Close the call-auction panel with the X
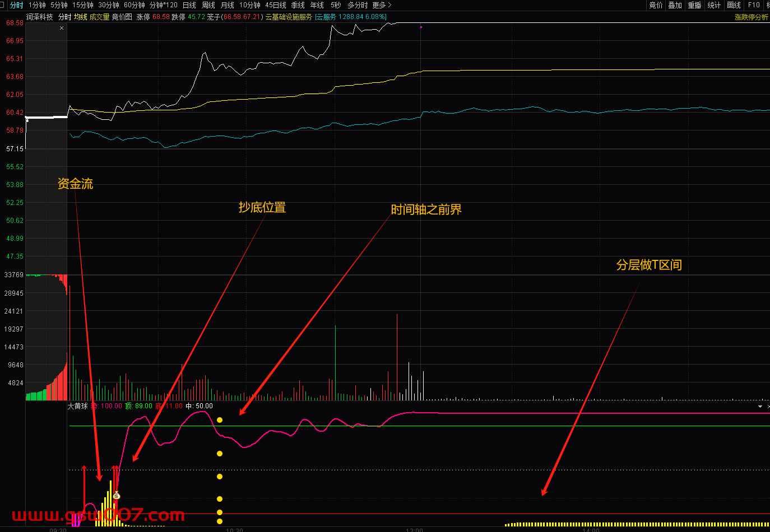The image size is (770, 532). click(x=62, y=28)
